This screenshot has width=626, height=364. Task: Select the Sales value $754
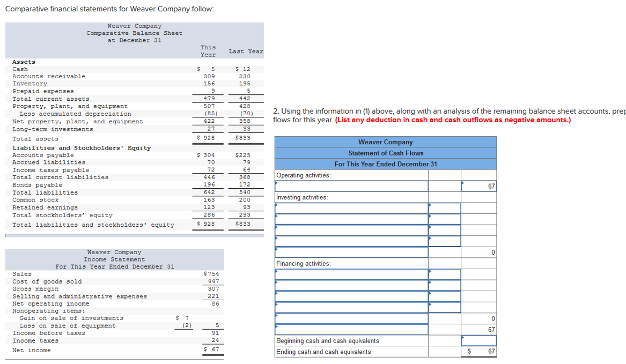(211, 274)
